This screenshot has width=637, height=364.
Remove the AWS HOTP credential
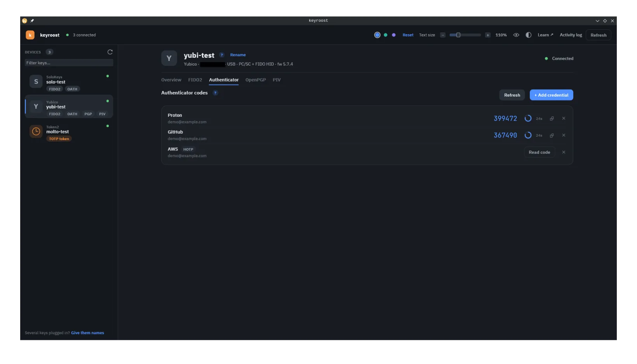pos(564,152)
